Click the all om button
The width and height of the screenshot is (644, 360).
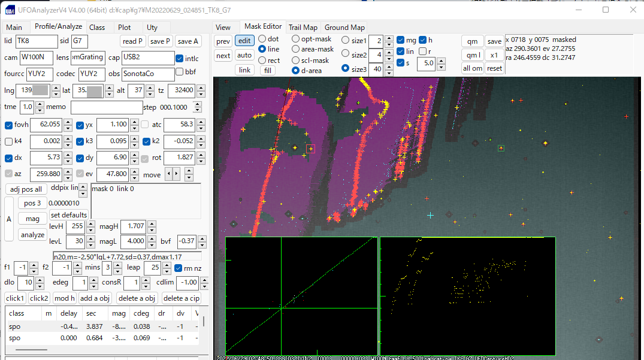point(472,68)
